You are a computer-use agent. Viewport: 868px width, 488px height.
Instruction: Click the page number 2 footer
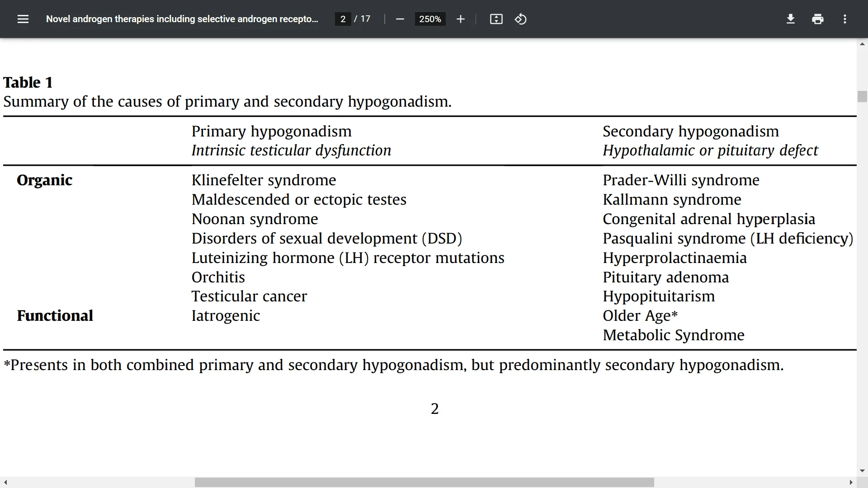(434, 408)
